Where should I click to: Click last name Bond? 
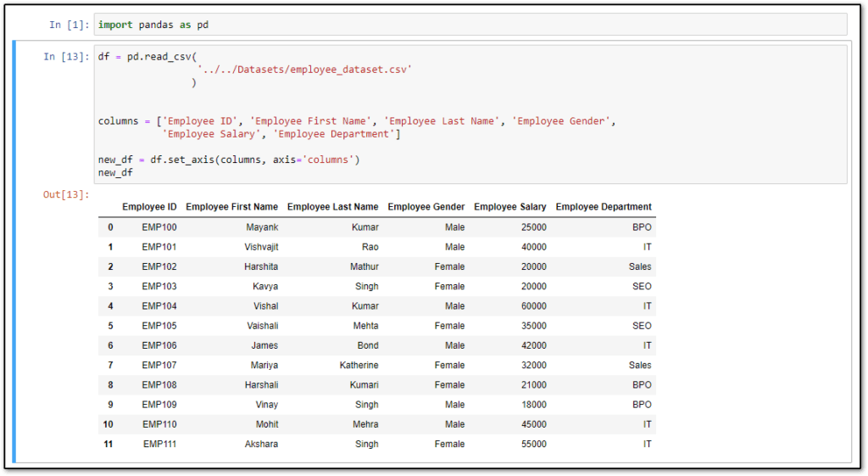click(x=368, y=345)
